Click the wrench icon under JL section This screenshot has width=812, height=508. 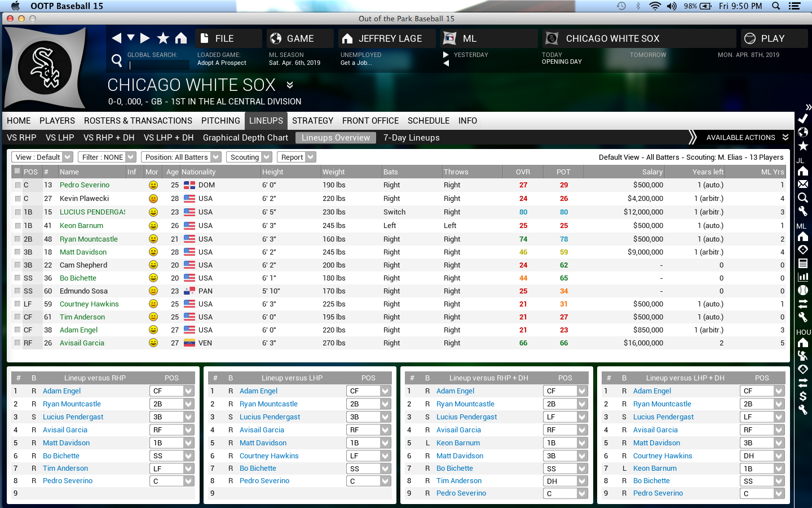tap(803, 211)
